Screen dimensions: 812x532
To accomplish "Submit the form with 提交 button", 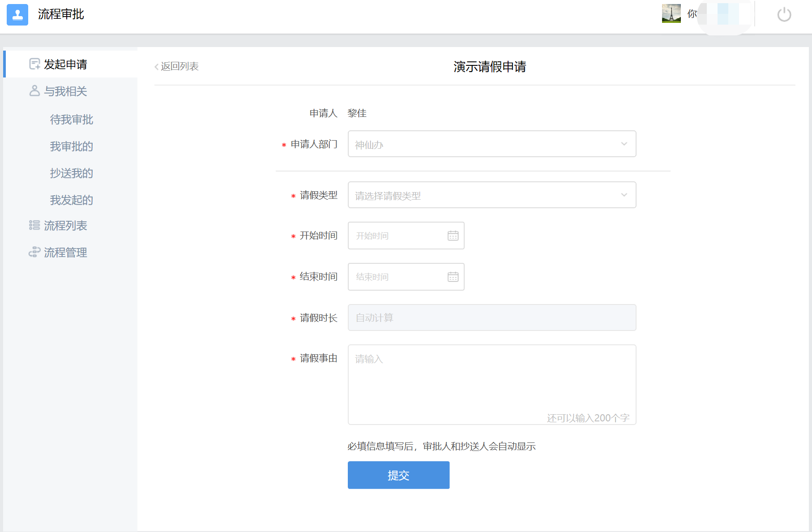I will click(398, 475).
